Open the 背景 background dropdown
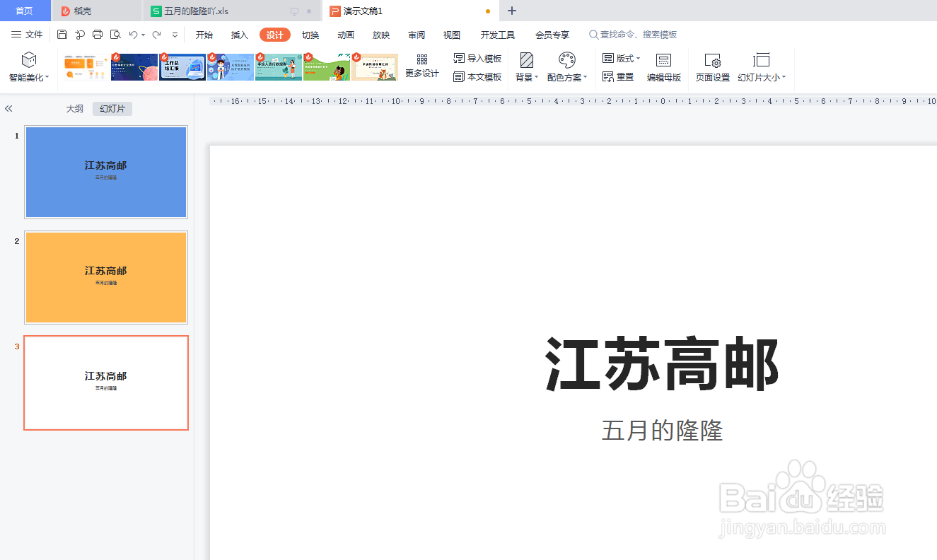The height and width of the screenshot is (560, 937). click(x=527, y=77)
